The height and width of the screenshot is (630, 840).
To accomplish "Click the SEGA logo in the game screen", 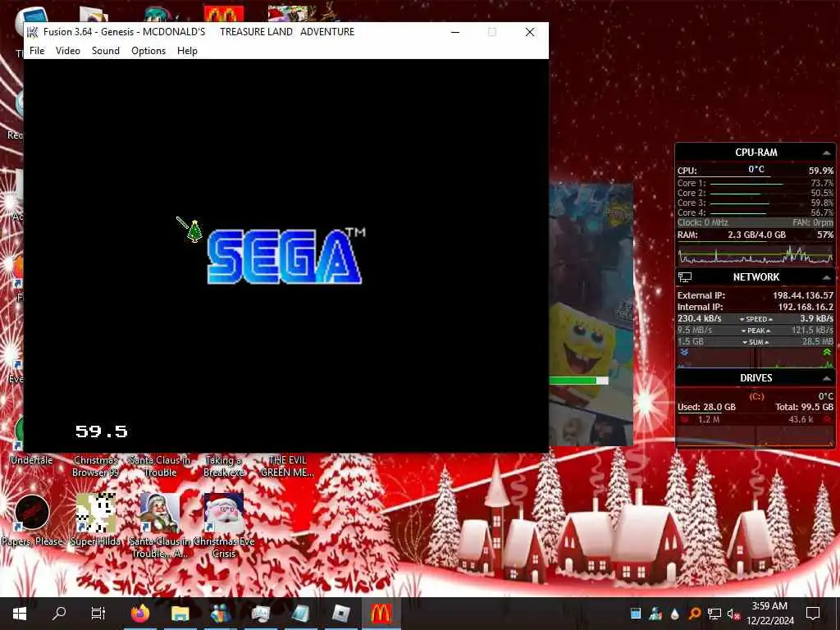I will 285,256.
